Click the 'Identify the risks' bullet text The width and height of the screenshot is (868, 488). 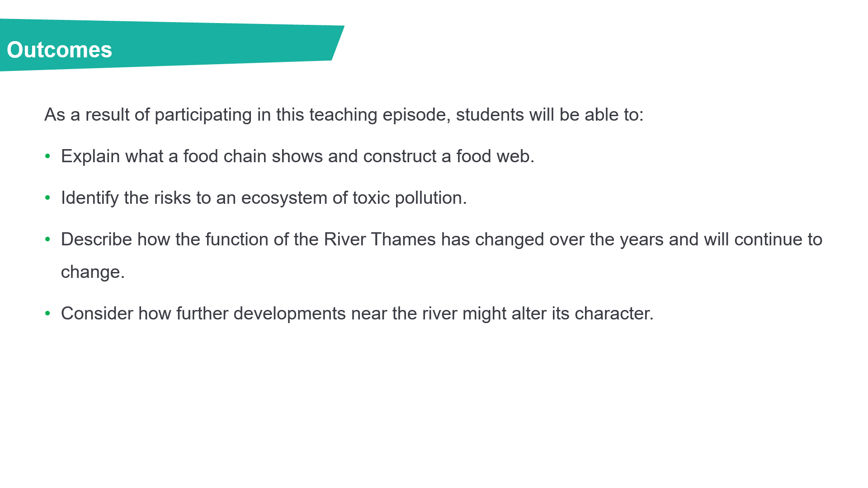coord(263,198)
